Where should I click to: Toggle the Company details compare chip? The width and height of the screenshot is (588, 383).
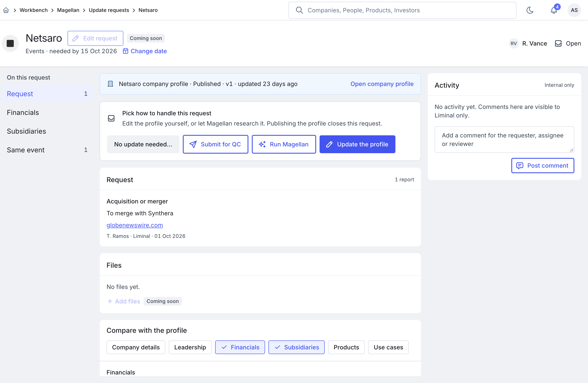point(136,347)
